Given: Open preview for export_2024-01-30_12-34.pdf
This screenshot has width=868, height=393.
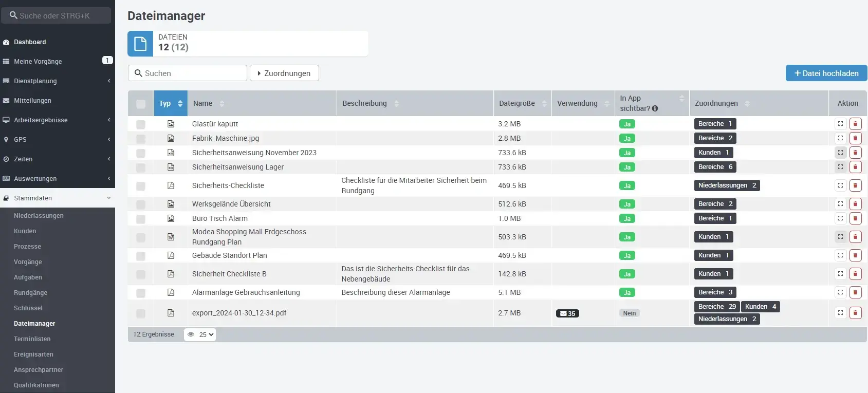Looking at the screenshot, I should (840, 313).
